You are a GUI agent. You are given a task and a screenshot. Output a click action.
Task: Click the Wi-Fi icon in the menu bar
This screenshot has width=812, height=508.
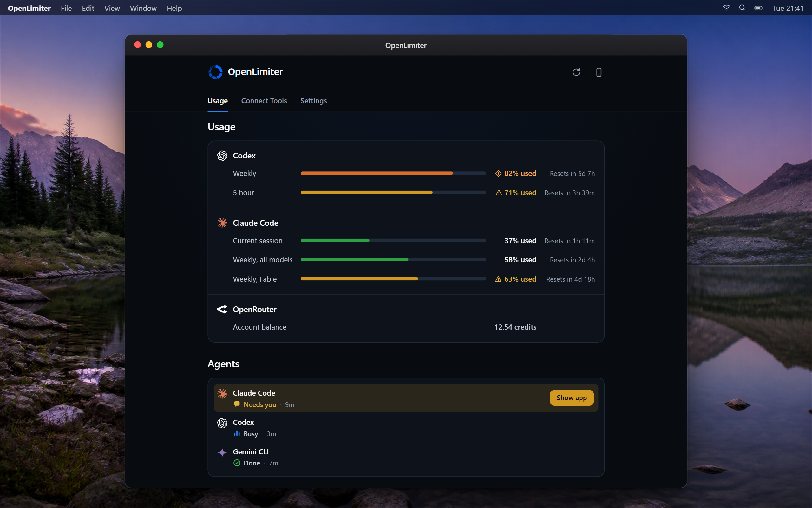pyautogui.click(x=726, y=8)
